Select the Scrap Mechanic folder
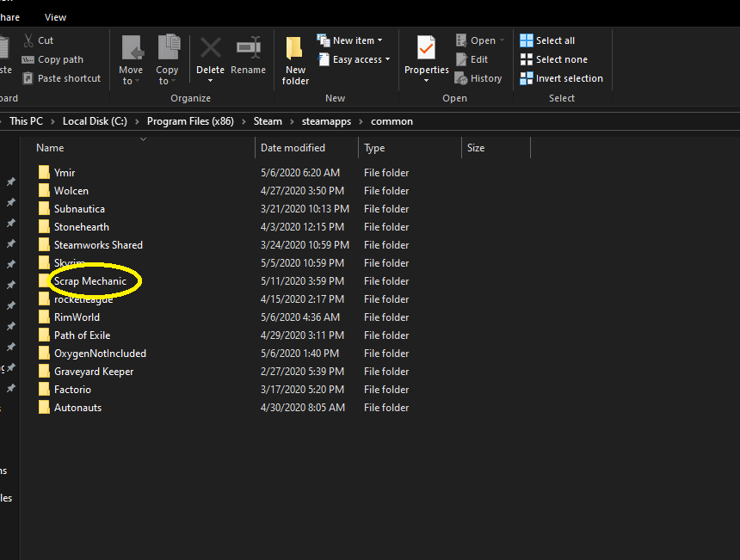This screenshot has width=740, height=560. click(89, 281)
